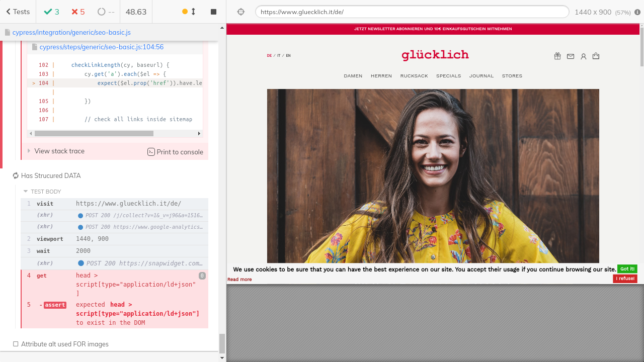This screenshot has width=644, height=362.
Task: Select the Attribute alt used FOR images test
Action: pyautogui.click(x=64, y=344)
